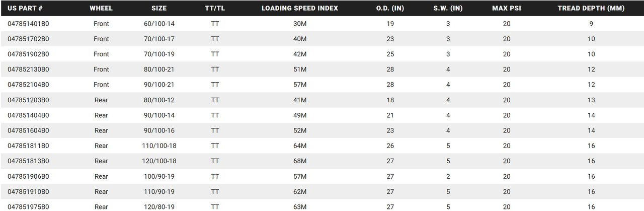Click the O.D. (IN) column header
This screenshot has height=211, width=644.
coord(390,9)
